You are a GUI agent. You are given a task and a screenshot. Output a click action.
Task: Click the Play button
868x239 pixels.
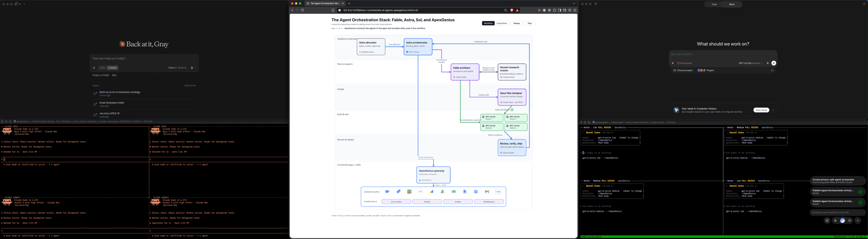pyautogui.click(x=530, y=23)
